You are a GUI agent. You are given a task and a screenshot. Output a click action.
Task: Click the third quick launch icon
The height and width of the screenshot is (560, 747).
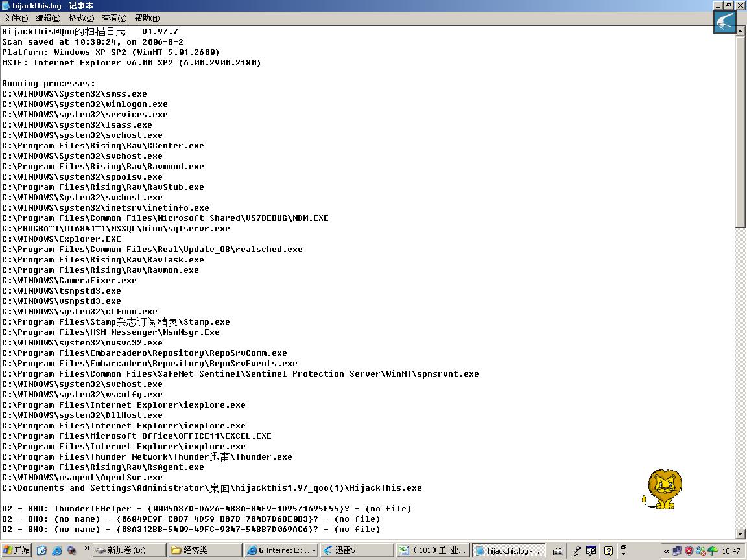click(x=72, y=550)
